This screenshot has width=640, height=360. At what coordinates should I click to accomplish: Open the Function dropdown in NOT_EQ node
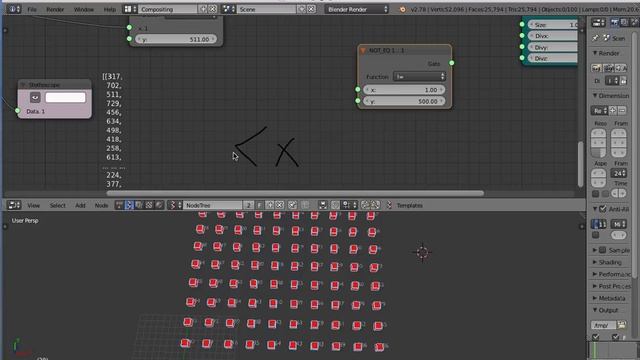tap(419, 76)
